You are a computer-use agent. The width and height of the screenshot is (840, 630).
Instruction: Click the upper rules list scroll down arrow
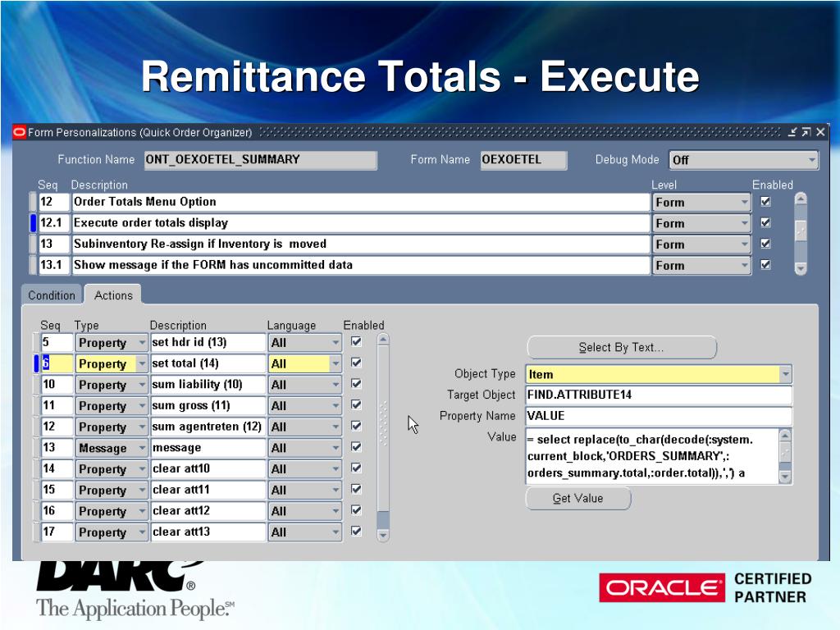pos(801,268)
